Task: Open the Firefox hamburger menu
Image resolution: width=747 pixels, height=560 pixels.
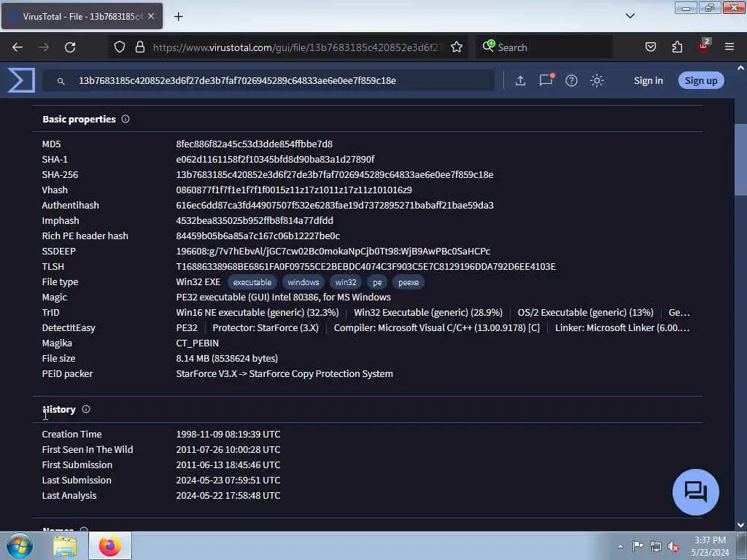Action: 729,47
